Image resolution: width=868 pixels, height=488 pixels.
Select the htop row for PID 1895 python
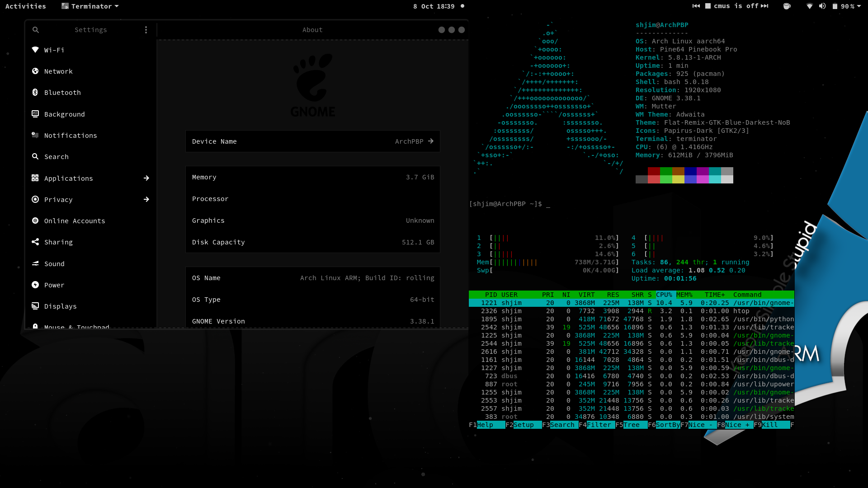[x=632, y=319]
